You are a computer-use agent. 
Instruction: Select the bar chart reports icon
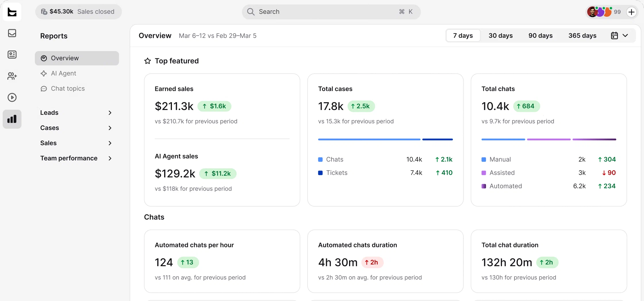coord(12,119)
